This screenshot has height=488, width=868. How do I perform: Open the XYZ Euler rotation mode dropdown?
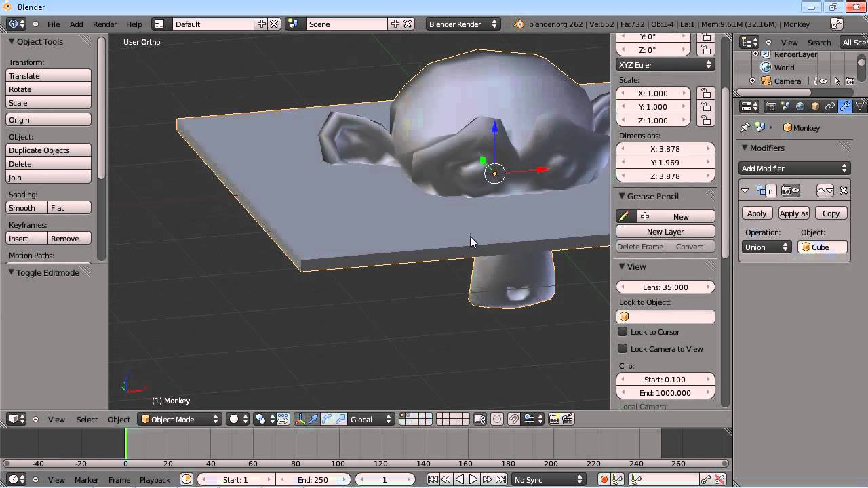point(665,65)
